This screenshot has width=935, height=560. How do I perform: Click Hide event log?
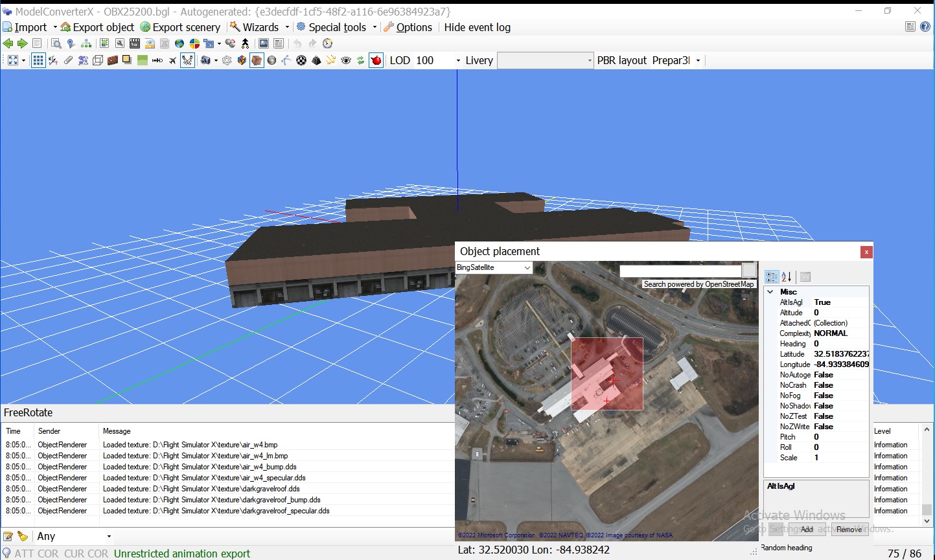click(x=477, y=27)
